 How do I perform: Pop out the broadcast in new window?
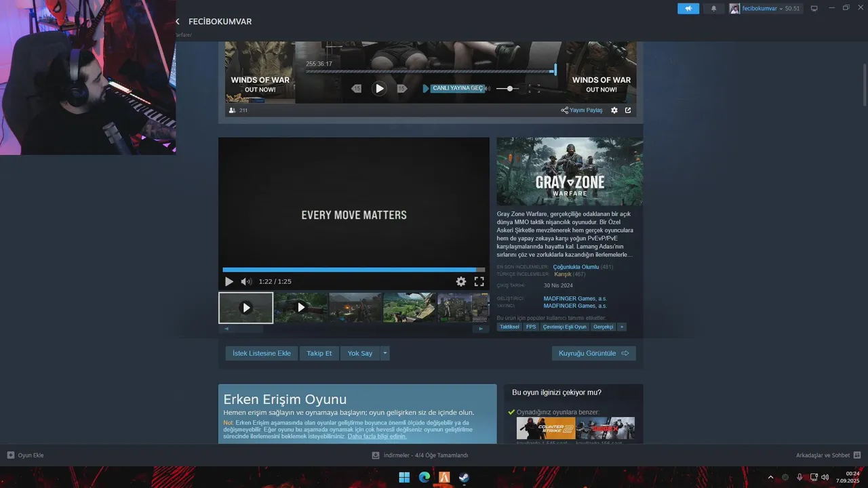628,110
